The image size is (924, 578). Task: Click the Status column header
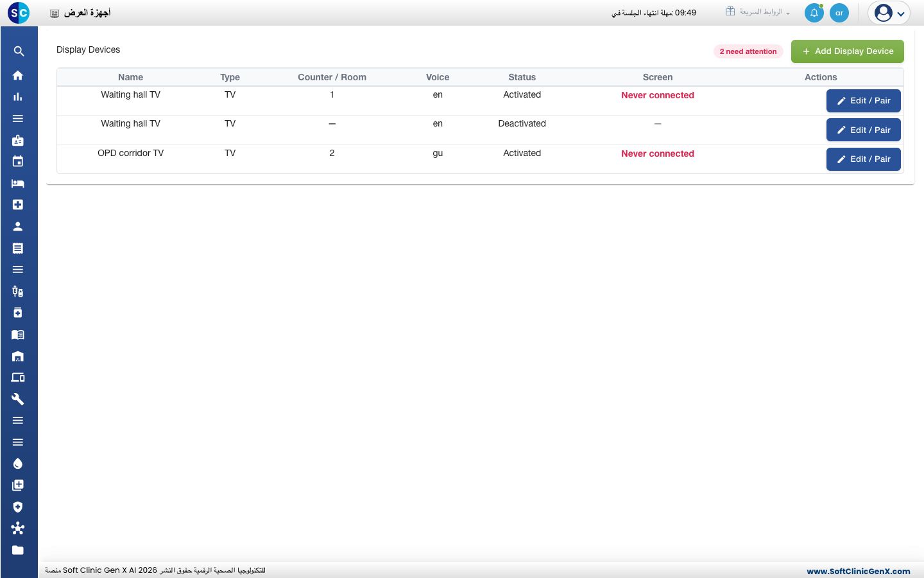[522, 77]
